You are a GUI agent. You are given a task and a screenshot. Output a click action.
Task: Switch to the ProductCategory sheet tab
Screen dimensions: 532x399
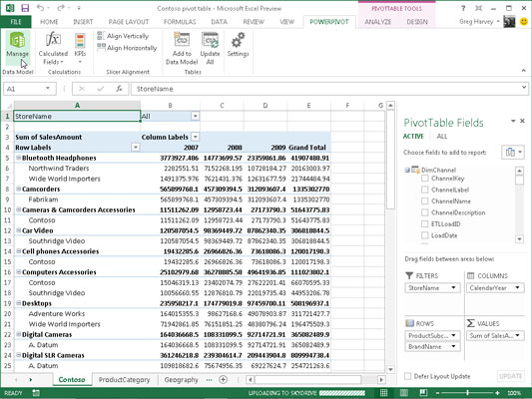(x=124, y=380)
